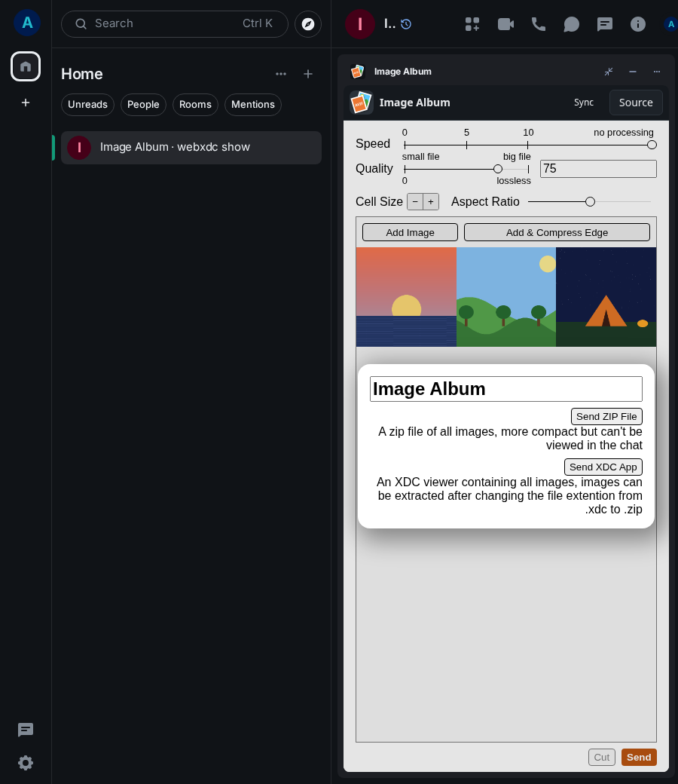Create a new space with sidebar plus
Image resolution: width=678 pixels, height=784 pixels.
pyautogui.click(x=26, y=103)
